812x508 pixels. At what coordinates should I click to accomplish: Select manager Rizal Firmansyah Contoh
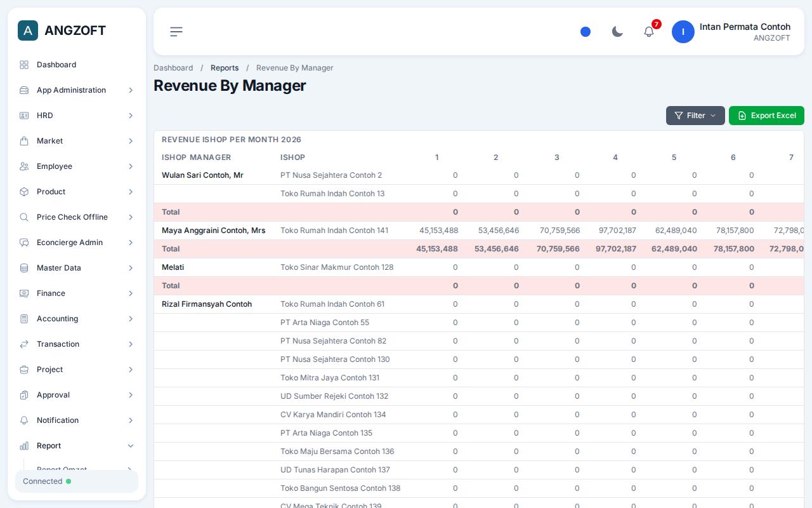click(207, 304)
